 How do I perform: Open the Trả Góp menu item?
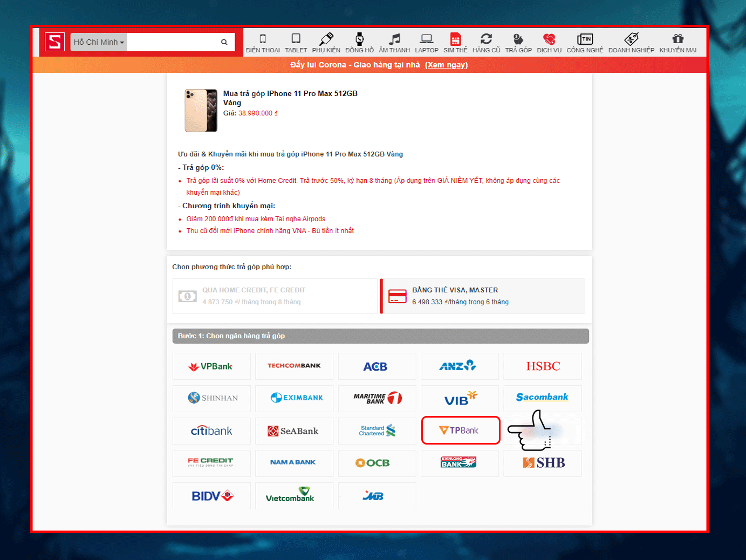click(x=518, y=43)
